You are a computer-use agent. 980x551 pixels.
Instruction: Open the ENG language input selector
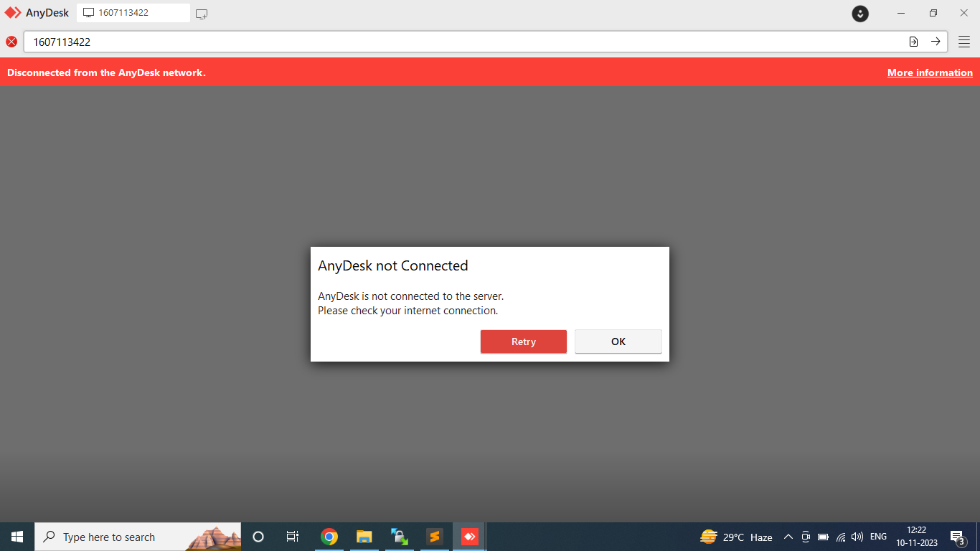point(878,537)
